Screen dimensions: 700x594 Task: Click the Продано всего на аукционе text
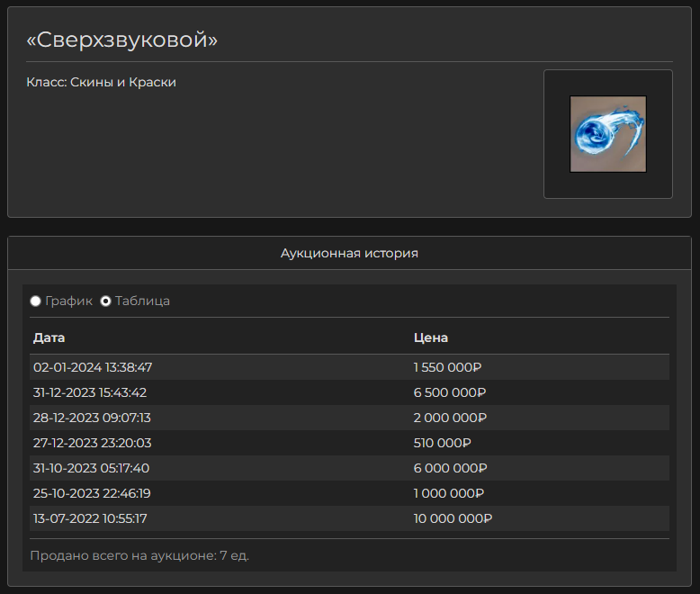(x=139, y=555)
